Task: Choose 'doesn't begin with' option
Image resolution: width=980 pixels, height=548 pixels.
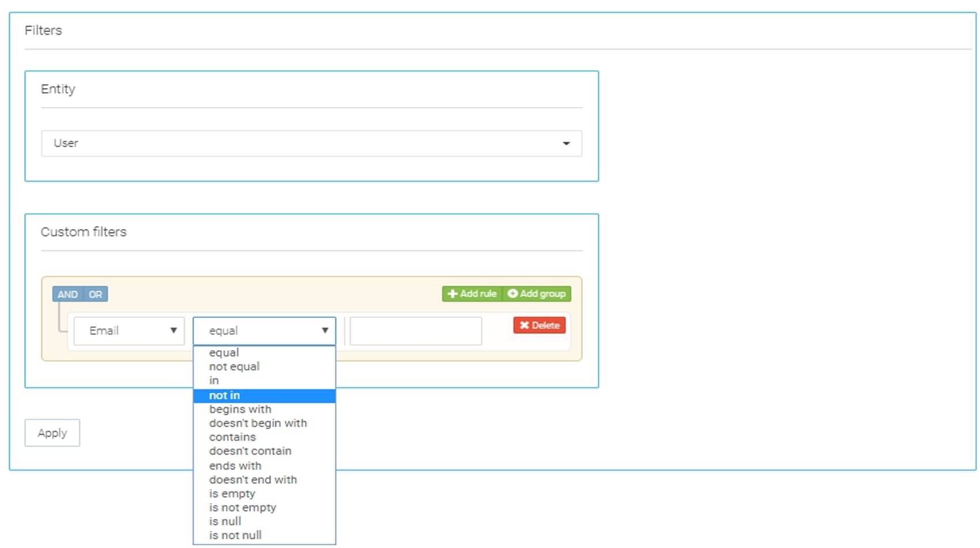Action: [x=258, y=423]
